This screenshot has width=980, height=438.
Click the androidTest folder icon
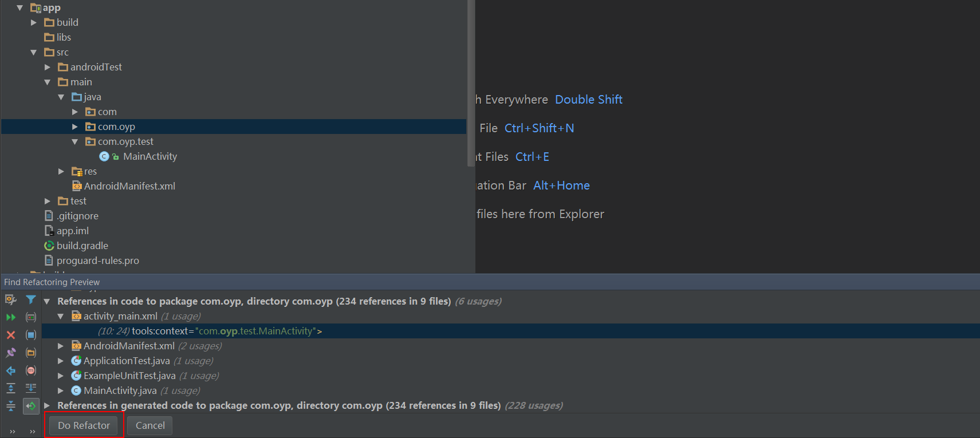(63, 67)
